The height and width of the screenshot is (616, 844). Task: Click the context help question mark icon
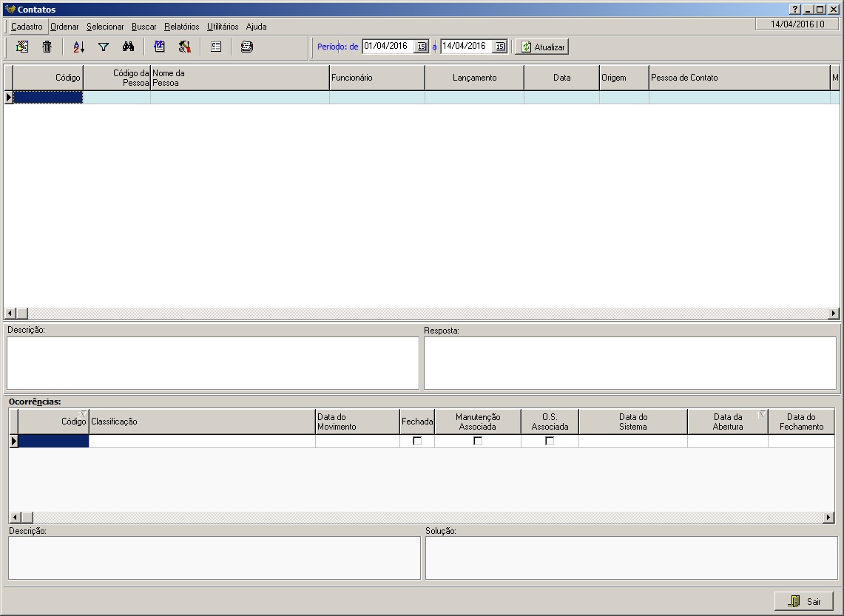click(795, 10)
